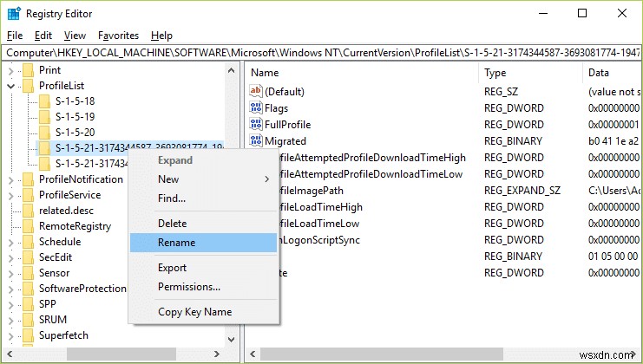Click the FullProfile DWORD value icon

(255, 124)
